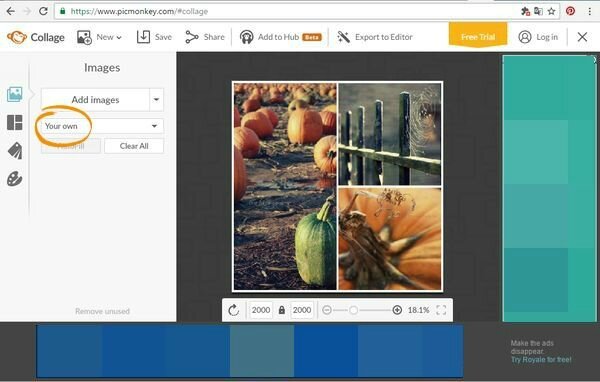Click the Pinterest extension icon
Screen dimensions: 600x382
click(570, 11)
